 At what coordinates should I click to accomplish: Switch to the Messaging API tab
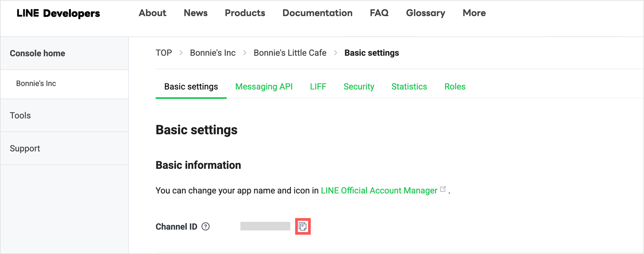(264, 87)
